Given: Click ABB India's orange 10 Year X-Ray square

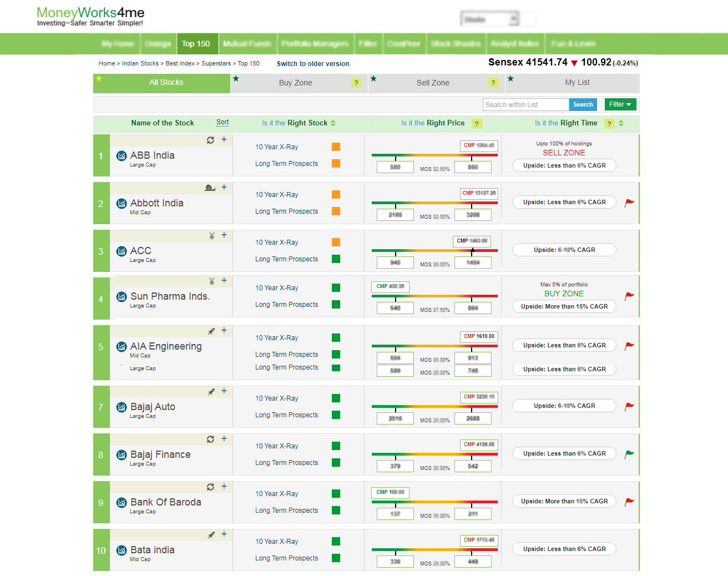Looking at the screenshot, I should [x=336, y=147].
